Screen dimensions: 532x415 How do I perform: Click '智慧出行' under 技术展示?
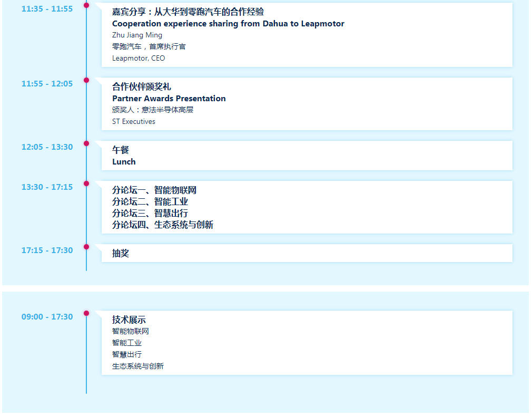pyautogui.click(x=127, y=354)
